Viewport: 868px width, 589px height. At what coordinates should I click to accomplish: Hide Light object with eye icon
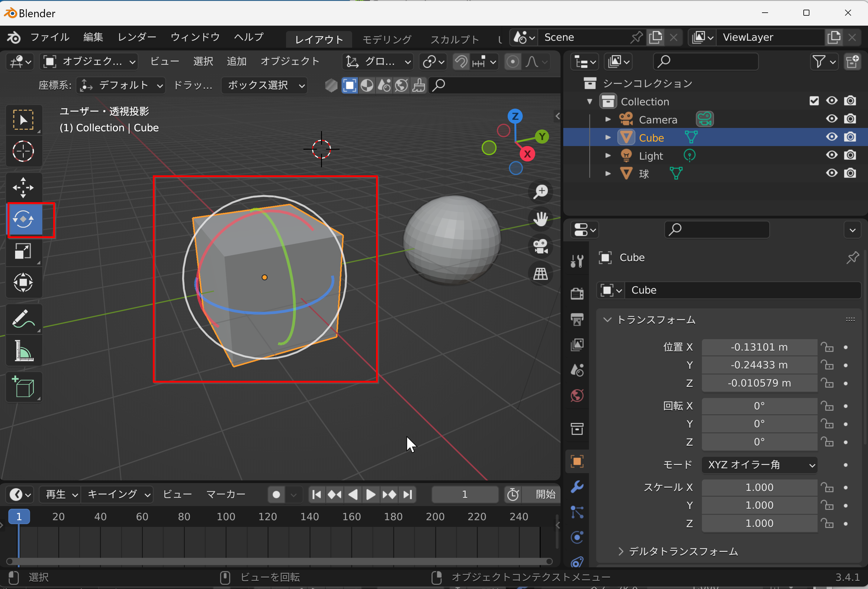coord(831,155)
